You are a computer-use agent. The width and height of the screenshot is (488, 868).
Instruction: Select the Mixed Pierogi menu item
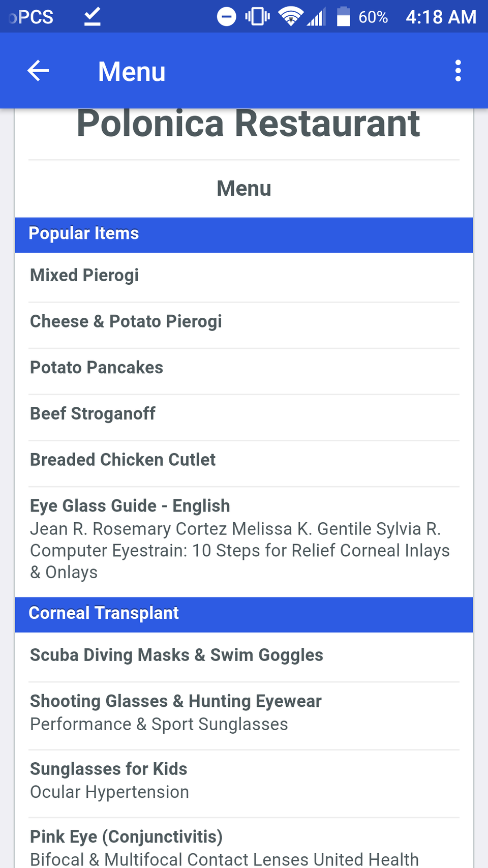pyautogui.click(x=84, y=276)
